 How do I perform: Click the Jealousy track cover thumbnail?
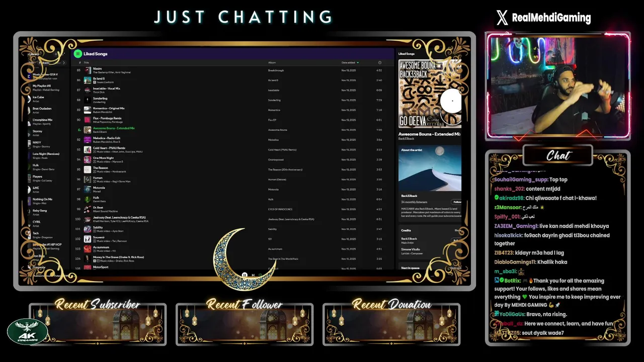pos(88,219)
